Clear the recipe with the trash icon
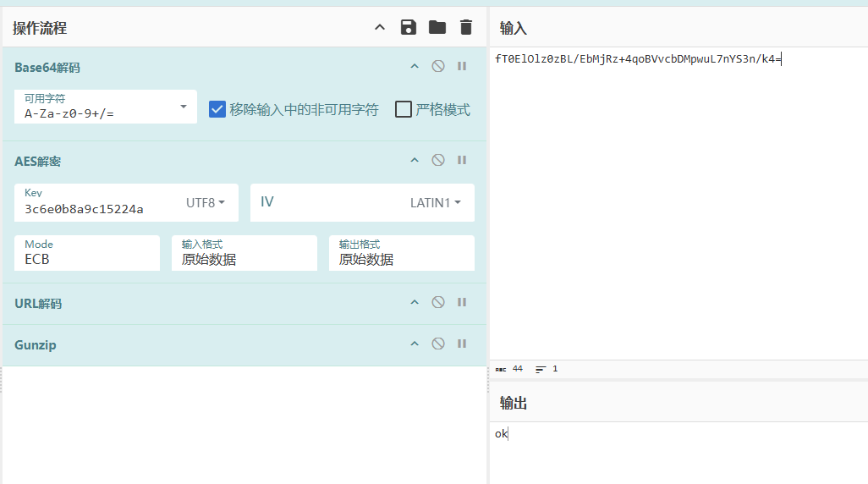The image size is (868, 484). click(466, 27)
